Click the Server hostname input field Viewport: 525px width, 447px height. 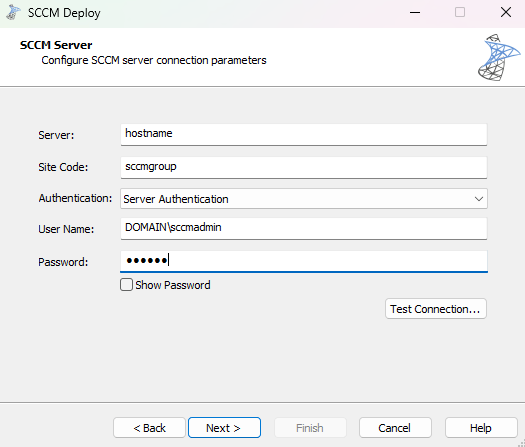click(x=304, y=135)
